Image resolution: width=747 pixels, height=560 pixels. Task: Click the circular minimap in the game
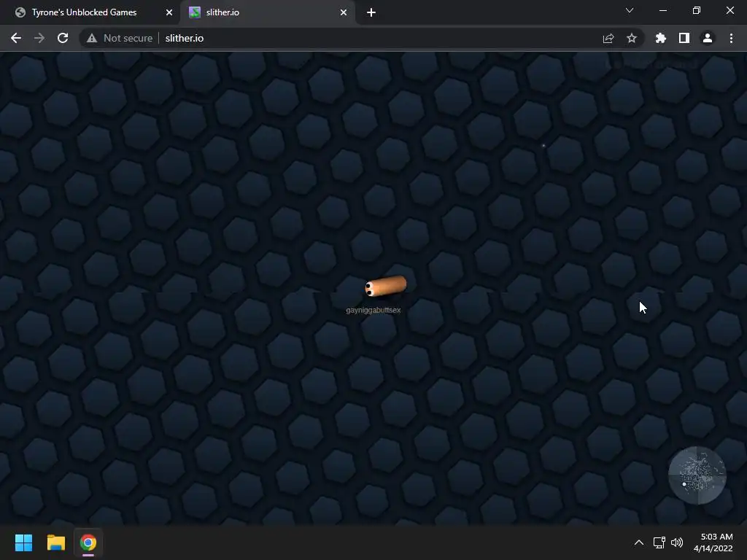(697, 475)
